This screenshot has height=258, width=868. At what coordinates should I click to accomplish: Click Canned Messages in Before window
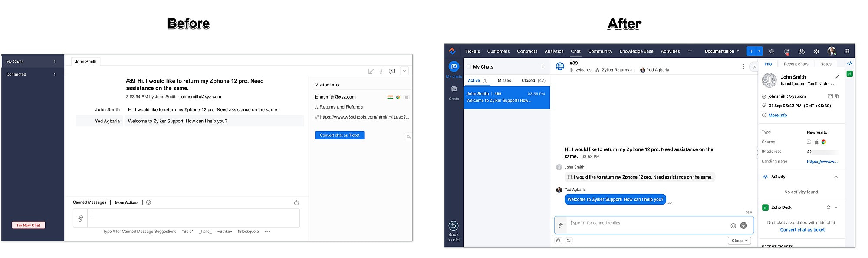[89, 202]
